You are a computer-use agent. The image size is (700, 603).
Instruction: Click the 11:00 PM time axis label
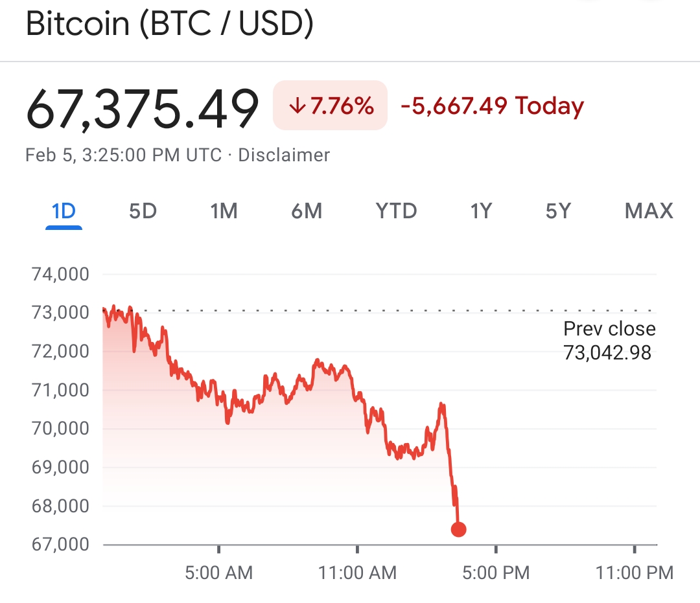click(x=635, y=573)
